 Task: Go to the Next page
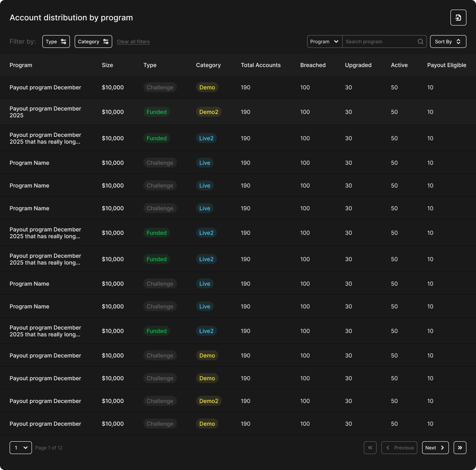point(435,448)
